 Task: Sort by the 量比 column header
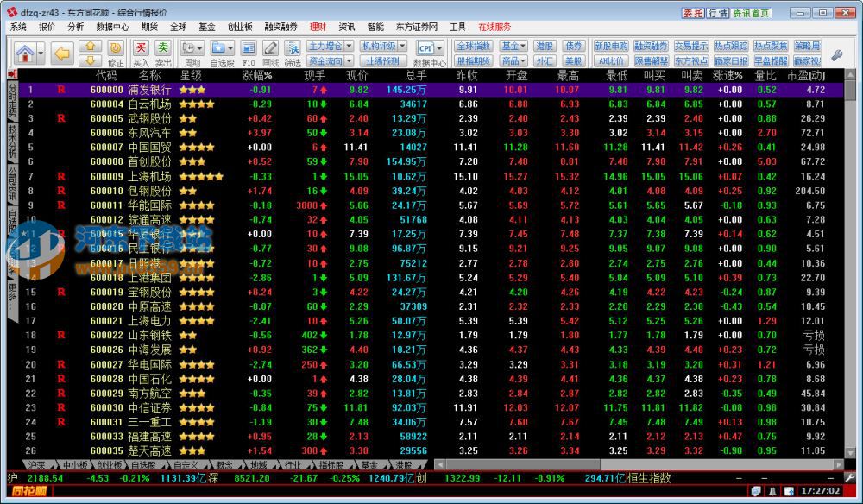tap(766, 75)
